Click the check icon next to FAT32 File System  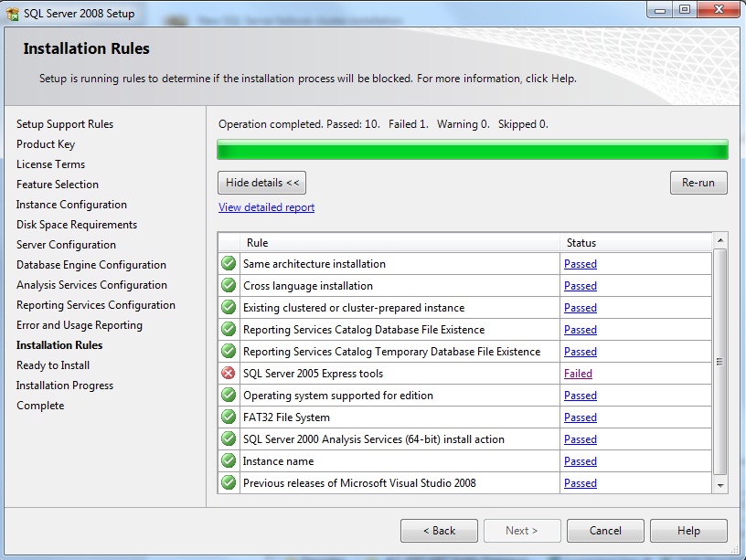229,417
